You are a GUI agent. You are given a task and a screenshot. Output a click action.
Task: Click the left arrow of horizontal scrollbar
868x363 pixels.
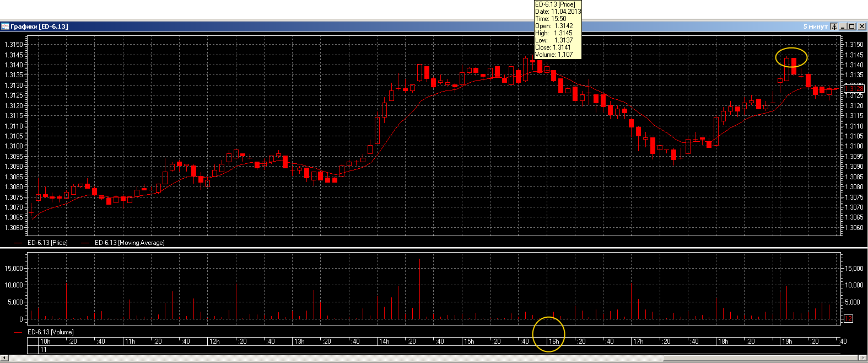3,358
